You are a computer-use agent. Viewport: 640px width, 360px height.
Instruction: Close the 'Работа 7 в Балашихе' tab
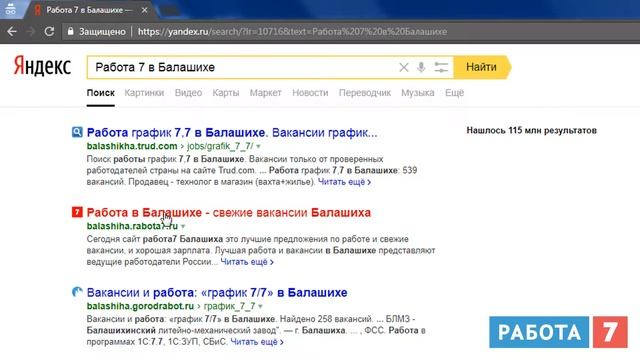(x=144, y=10)
